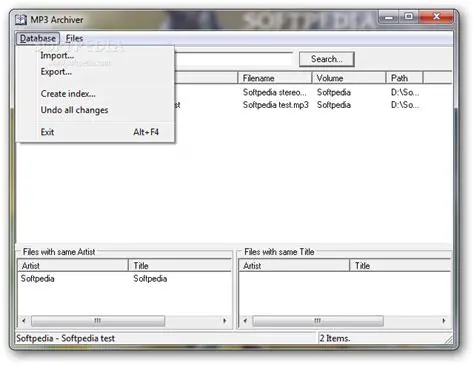Viewport: 474px width, 365px height.
Task: Open the Database menu
Action: pyautogui.click(x=38, y=38)
